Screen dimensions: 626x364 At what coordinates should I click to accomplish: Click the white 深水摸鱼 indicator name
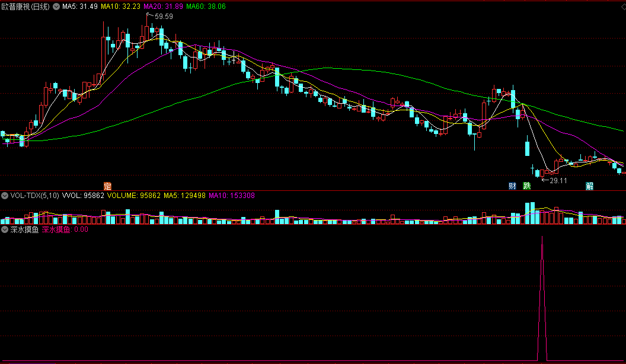[24, 229]
